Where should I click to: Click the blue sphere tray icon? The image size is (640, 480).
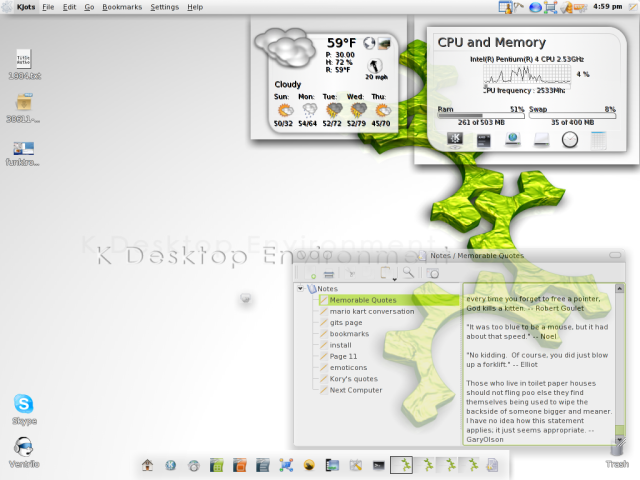pos(535,7)
